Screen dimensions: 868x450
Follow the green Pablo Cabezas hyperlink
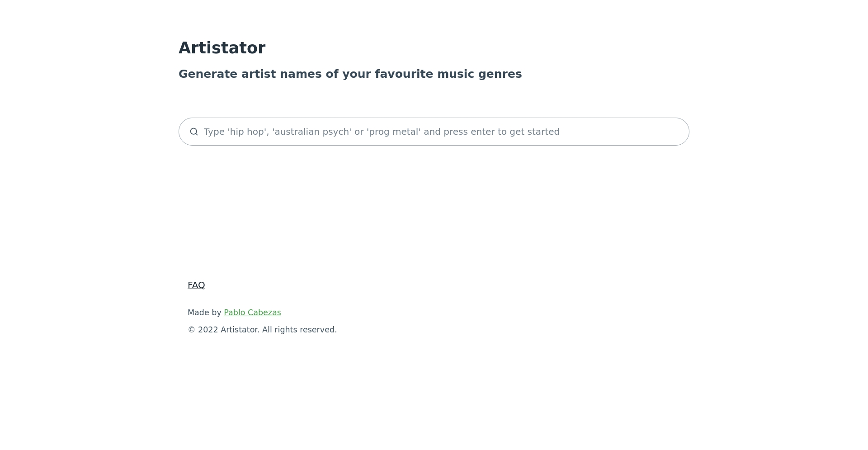point(252,313)
